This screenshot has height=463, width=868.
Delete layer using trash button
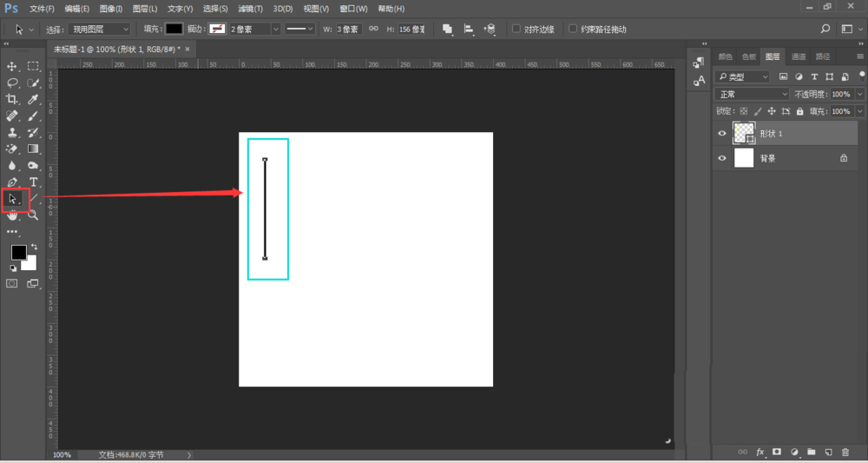click(845, 453)
